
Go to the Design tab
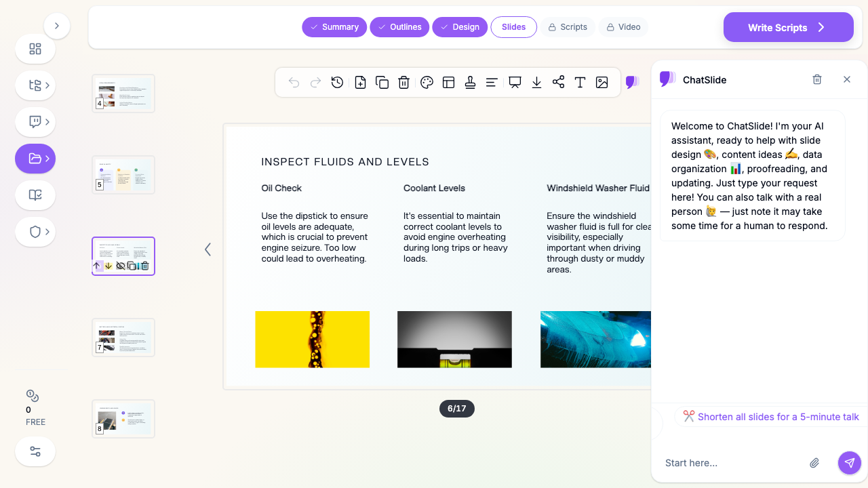(x=460, y=27)
